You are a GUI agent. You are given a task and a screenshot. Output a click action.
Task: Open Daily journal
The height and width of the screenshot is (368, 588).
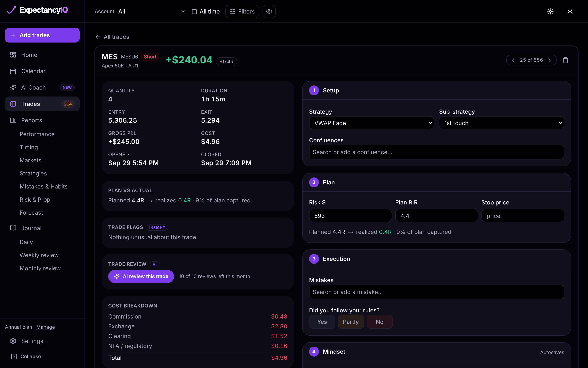click(26, 242)
